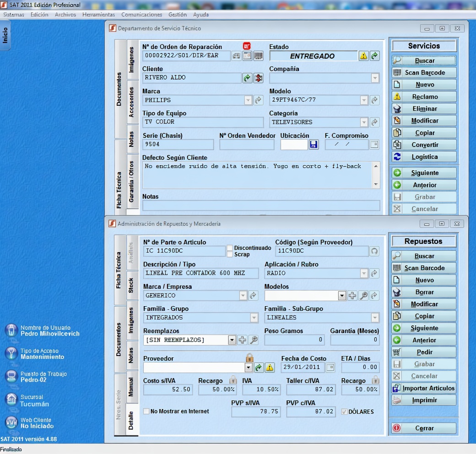Click the magnifier icon beside the Modelos field

(363, 296)
